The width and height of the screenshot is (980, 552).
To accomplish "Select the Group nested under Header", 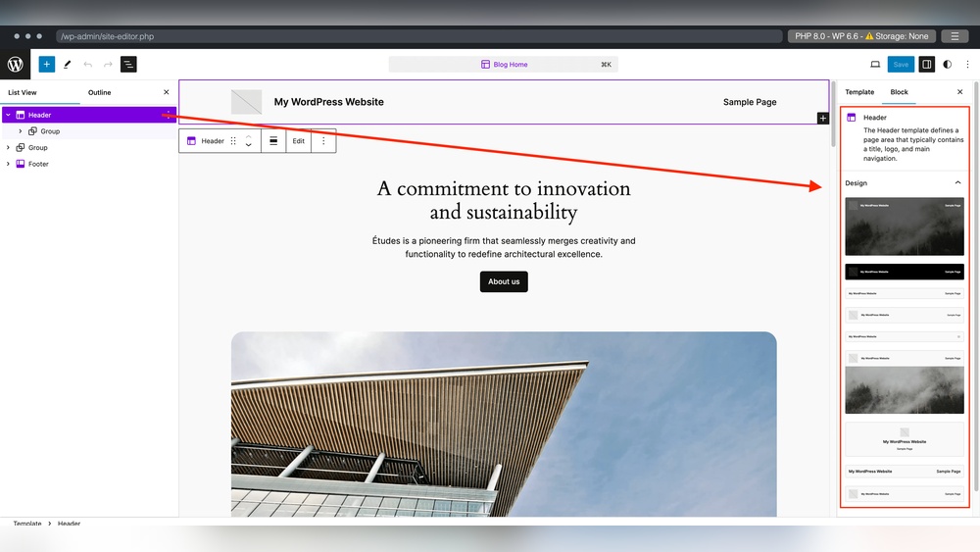I will click(x=50, y=131).
